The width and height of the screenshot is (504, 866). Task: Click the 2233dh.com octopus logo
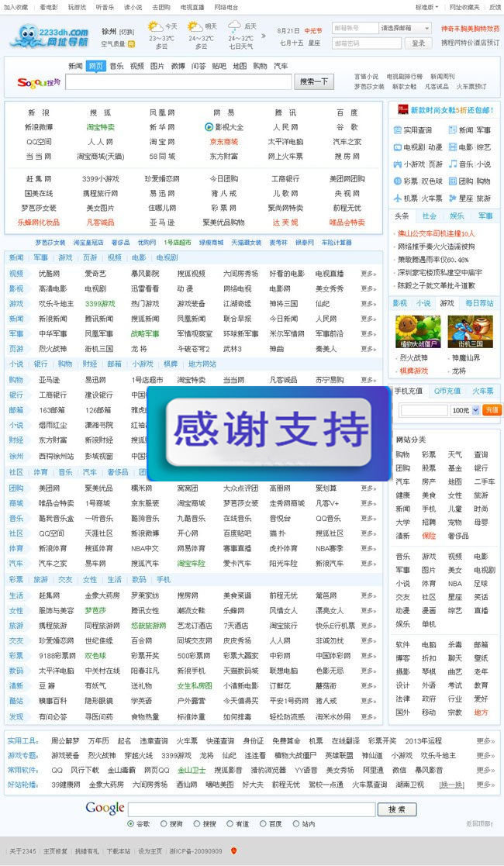48,36
